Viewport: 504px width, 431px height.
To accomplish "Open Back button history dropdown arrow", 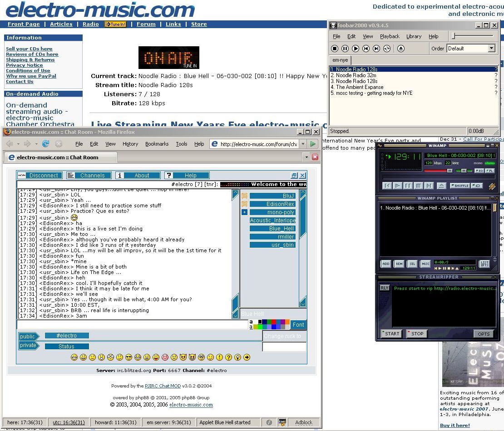I will tap(18, 144).
